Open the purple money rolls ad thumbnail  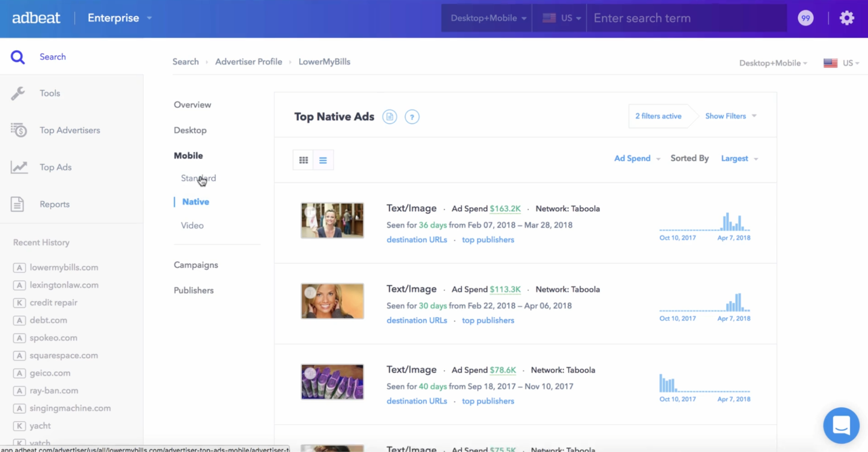[332, 382]
